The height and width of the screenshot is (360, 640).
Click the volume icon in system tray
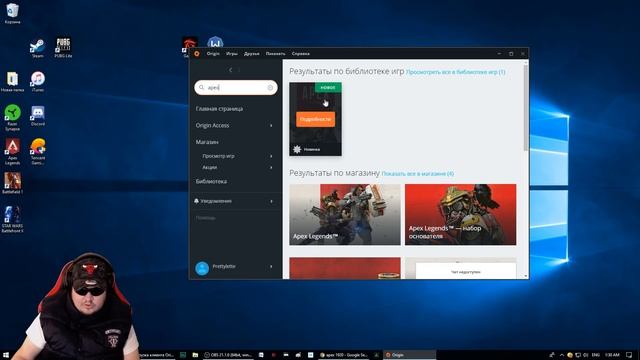click(586, 355)
